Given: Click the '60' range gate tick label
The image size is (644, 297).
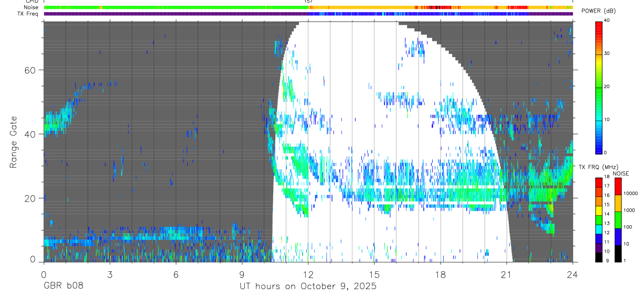Looking at the screenshot, I should click(30, 70).
